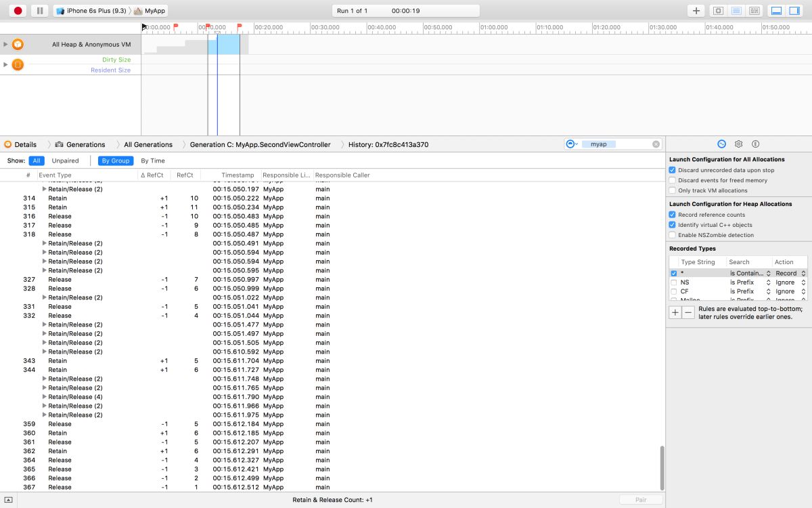Image resolution: width=812 pixels, height=508 pixels.
Task: Switch to Instruments strategy view icon
Action: coord(737,11)
